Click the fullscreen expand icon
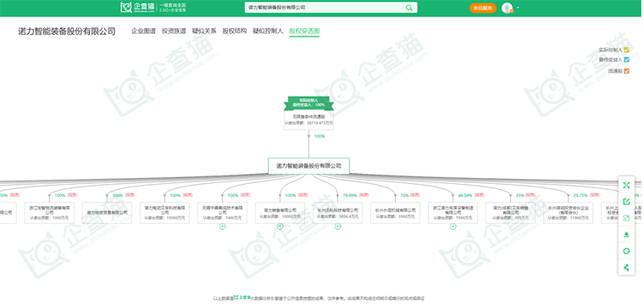This screenshot has width=644, height=306. click(x=626, y=186)
